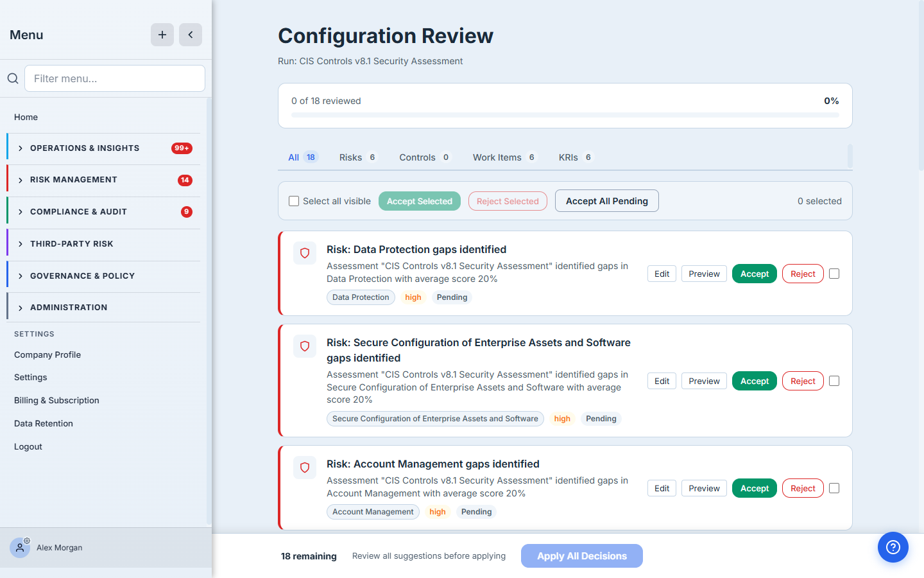This screenshot has width=924, height=578.
Task: Expand the Compliance & Audit section
Action: point(103,212)
